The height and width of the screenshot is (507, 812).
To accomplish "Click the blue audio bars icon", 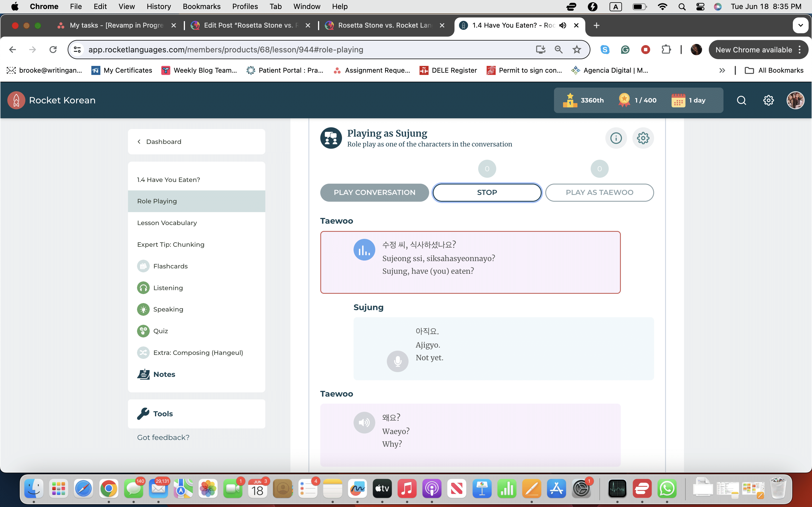I will [x=364, y=250].
